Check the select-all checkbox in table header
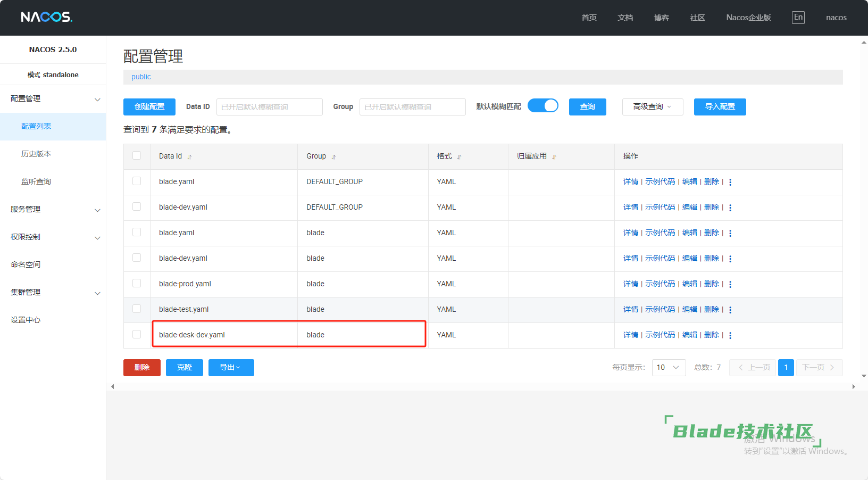Image resolution: width=868 pixels, height=480 pixels. [137, 155]
